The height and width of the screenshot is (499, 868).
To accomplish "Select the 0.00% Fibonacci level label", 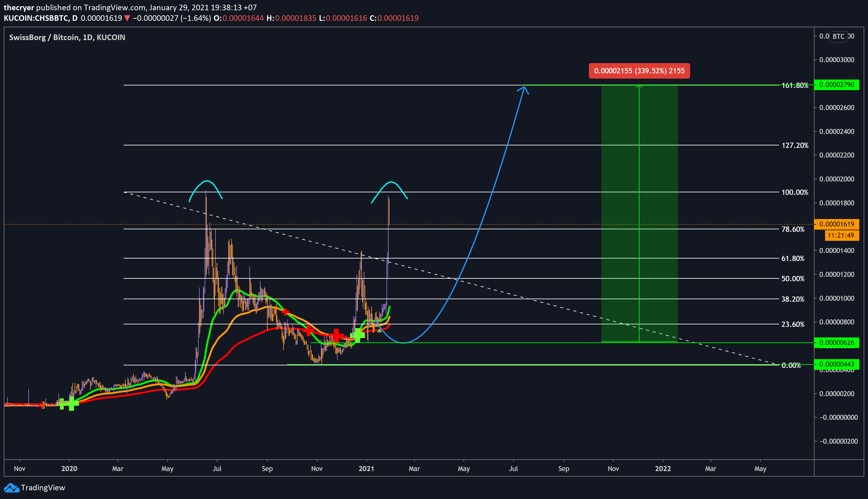I will coord(791,365).
